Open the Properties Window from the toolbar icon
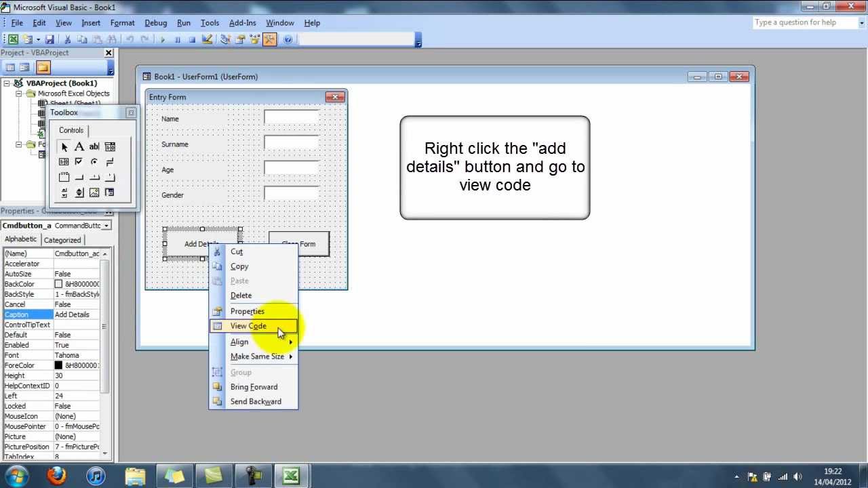Screen dimensions: 868x488 [x=240, y=40]
